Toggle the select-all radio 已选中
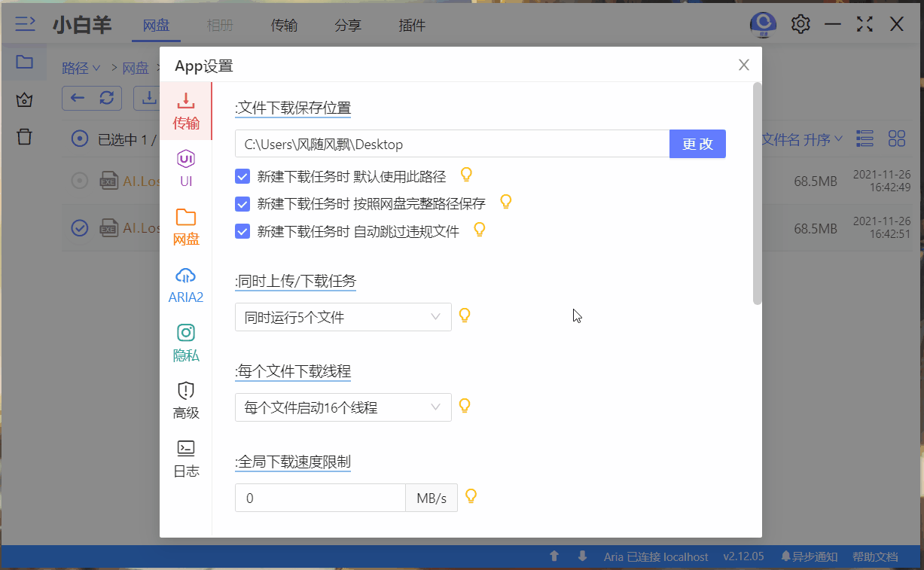Image resolution: width=924 pixels, height=570 pixels. pos(79,139)
